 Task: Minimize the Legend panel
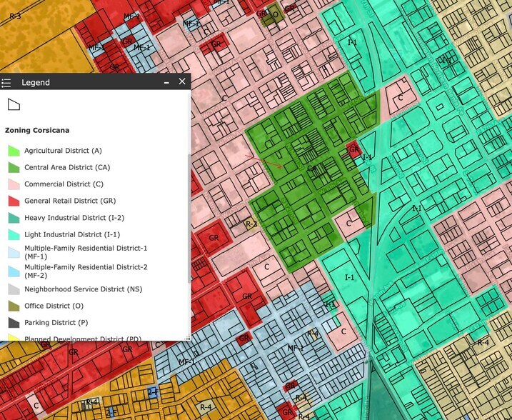tap(166, 83)
